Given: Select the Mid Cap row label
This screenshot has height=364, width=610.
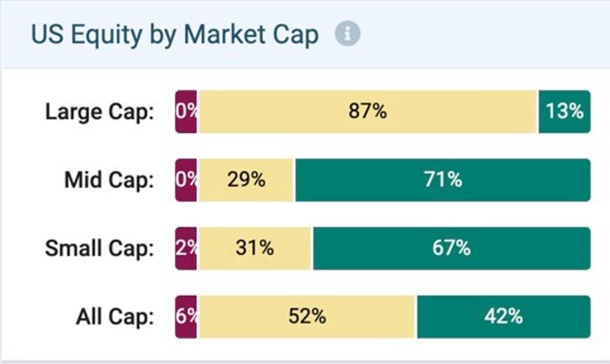Looking at the screenshot, I should 109,180.
